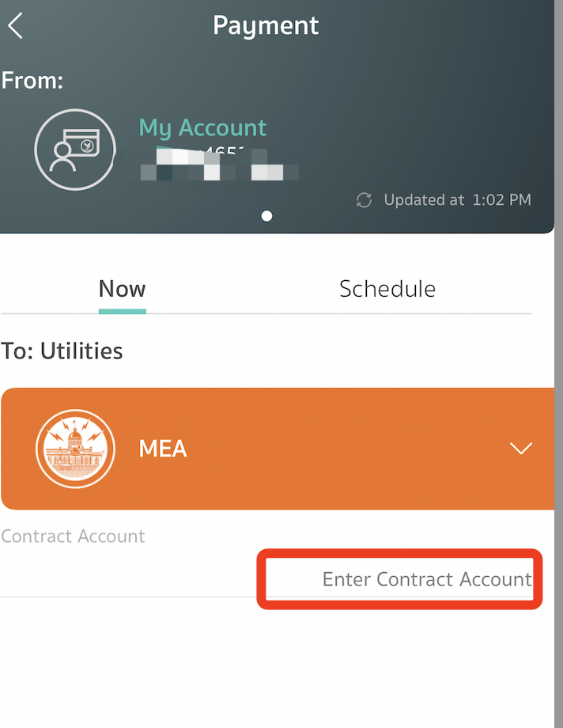
Task: Click the Updated at 1:02 PM text
Action: pyautogui.click(x=457, y=200)
